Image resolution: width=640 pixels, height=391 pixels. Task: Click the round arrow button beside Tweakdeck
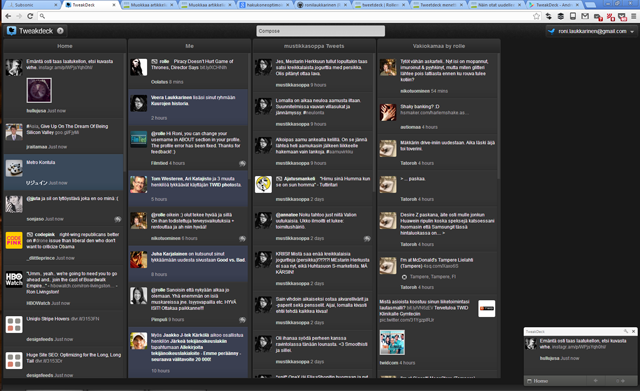click(x=60, y=31)
